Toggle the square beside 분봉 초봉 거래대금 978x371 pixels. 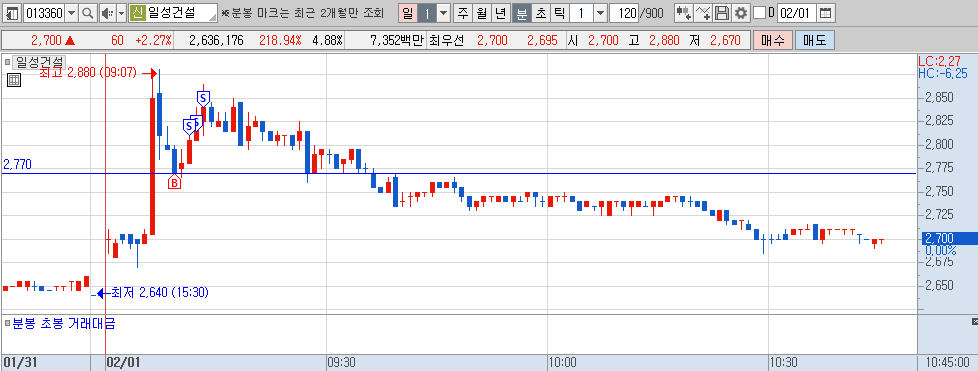[7, 324]
